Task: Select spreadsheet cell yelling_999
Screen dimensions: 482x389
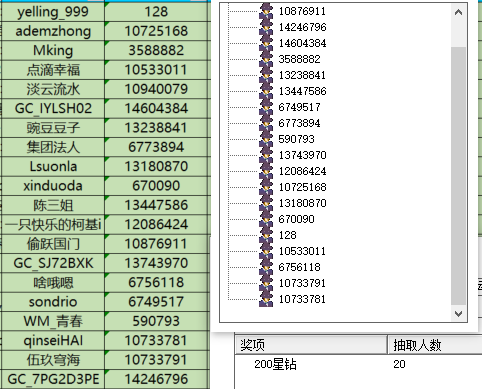Action: (x=53, y=12)
